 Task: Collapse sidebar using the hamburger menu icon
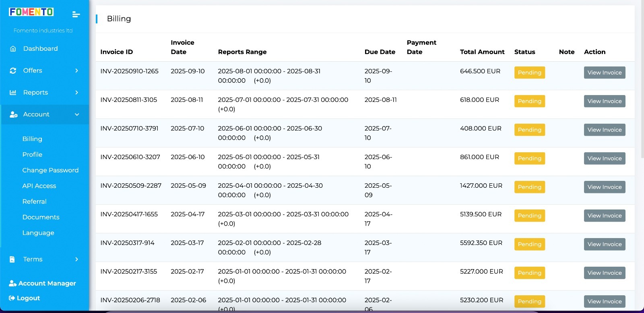coord(76,15)
